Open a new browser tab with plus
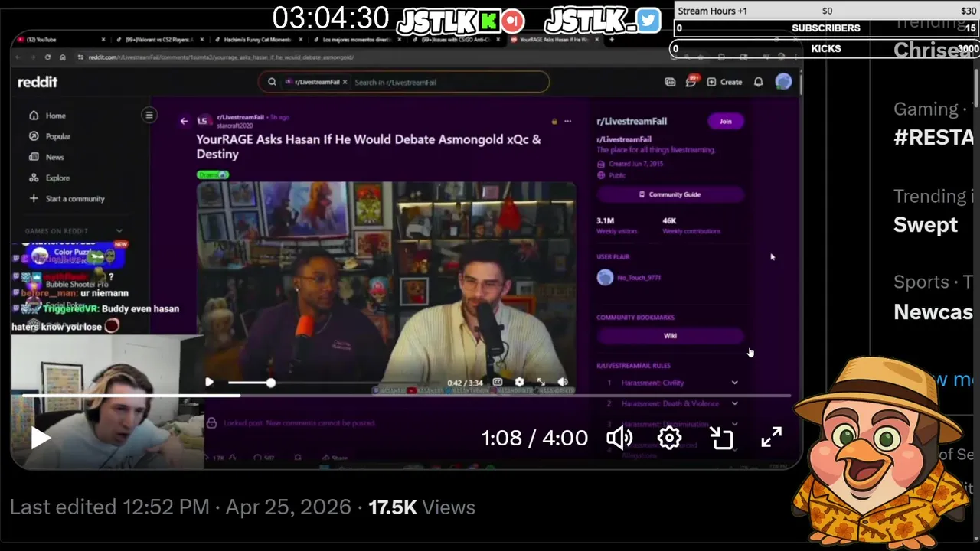The width and height of the screenshot is (980, 551). [x=611, y=39]
